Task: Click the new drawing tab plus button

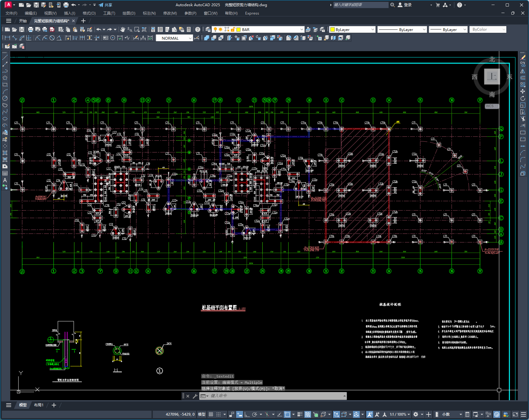Action: click(x=83, y=21)
